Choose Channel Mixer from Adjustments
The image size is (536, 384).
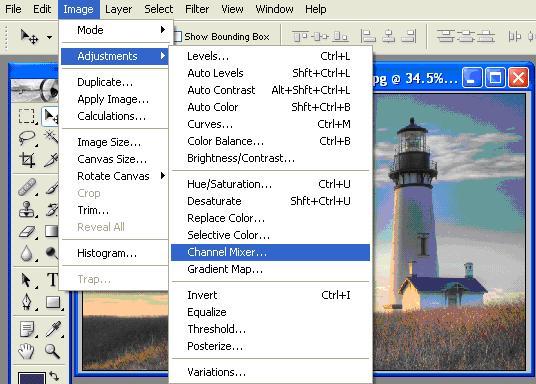(270, 252)
